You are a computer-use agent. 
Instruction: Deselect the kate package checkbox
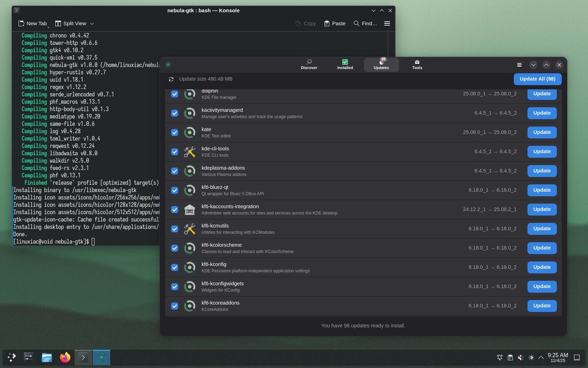[x=174, y=132]
